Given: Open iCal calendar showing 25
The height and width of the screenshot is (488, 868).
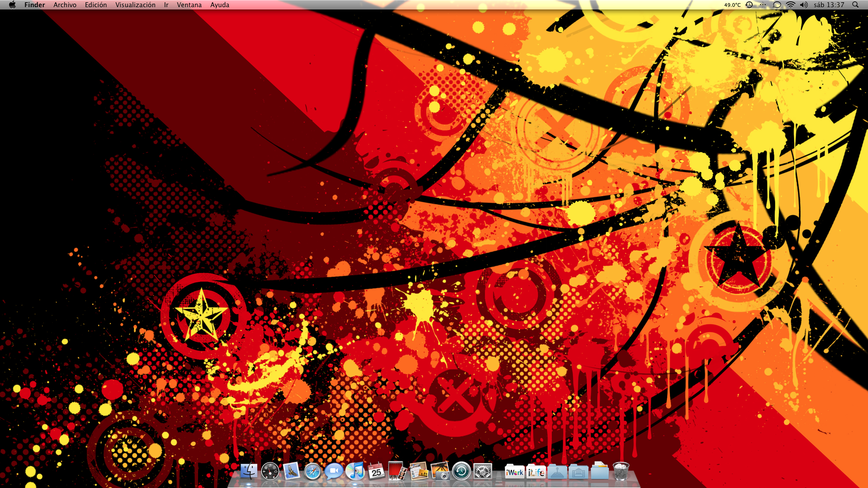Looking at the screenshot, I should [x=376, y=471].
